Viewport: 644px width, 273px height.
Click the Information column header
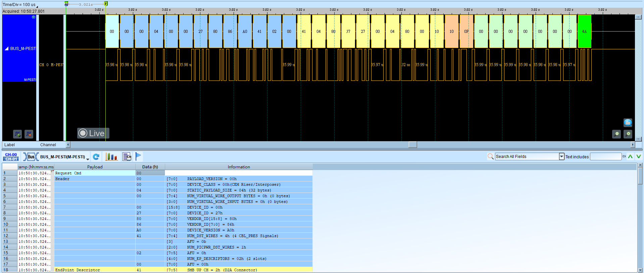[x=239, y=167]
